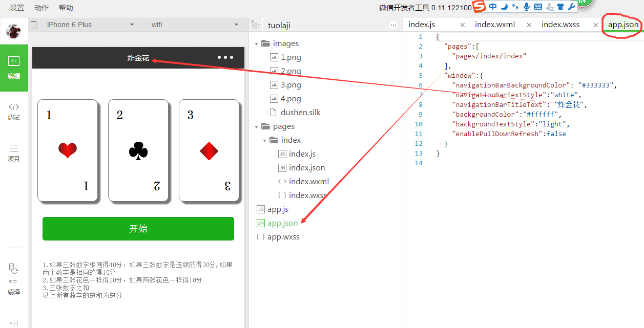Click the "pages/index/index" string in code
Screen dimensions: 644x328
[489, 56]
